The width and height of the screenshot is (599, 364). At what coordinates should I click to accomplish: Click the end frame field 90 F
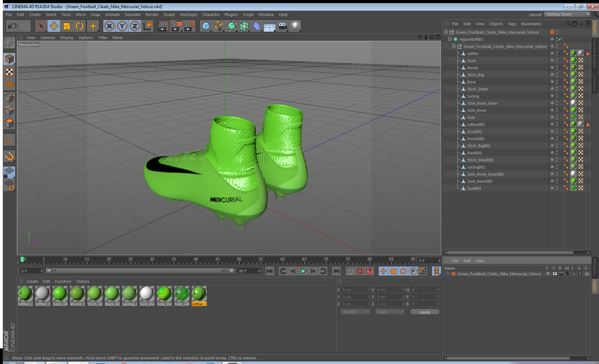pyautogui.click(x=249, y=271)
